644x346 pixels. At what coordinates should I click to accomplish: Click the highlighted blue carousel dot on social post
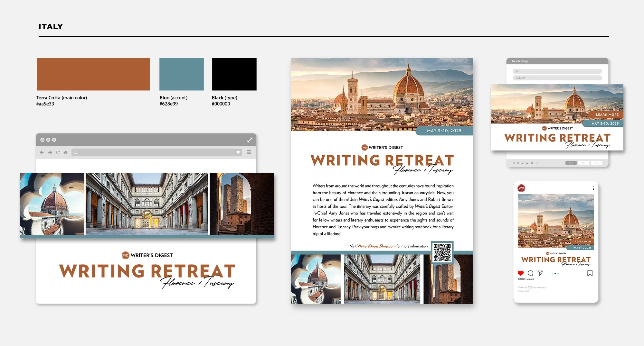tap(555, 274)
